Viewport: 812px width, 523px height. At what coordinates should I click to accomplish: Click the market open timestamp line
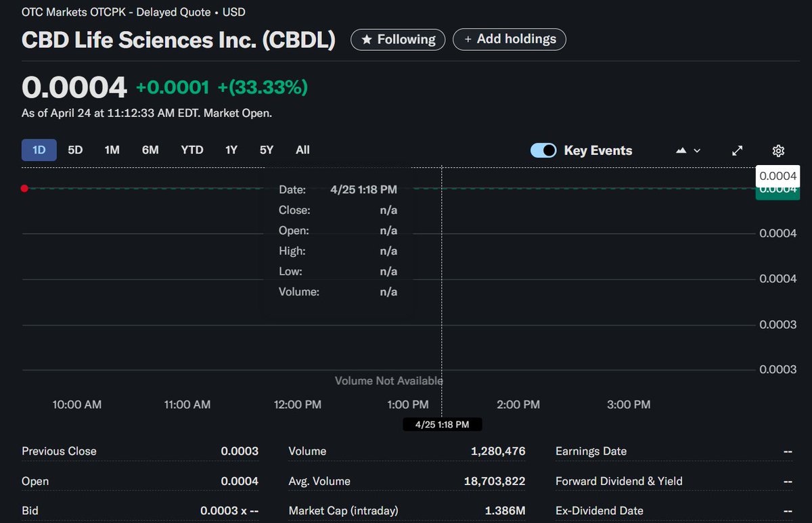pyautogui.click(x=147, y=113)
